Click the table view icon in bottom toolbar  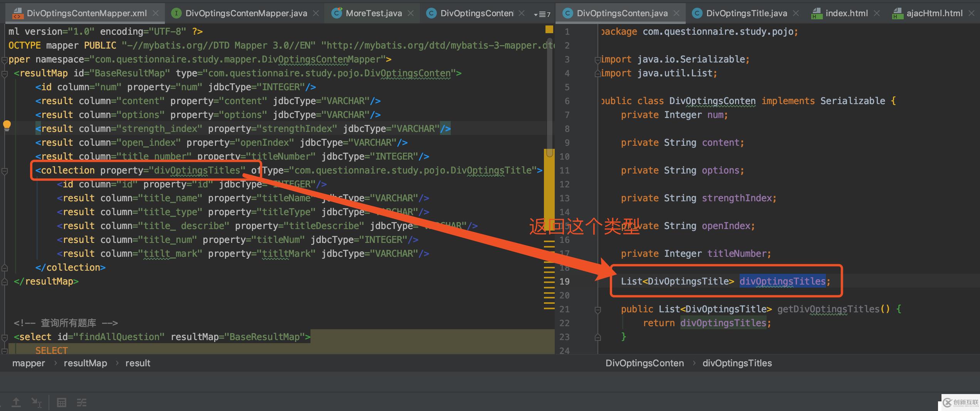[x=61, y=403]
